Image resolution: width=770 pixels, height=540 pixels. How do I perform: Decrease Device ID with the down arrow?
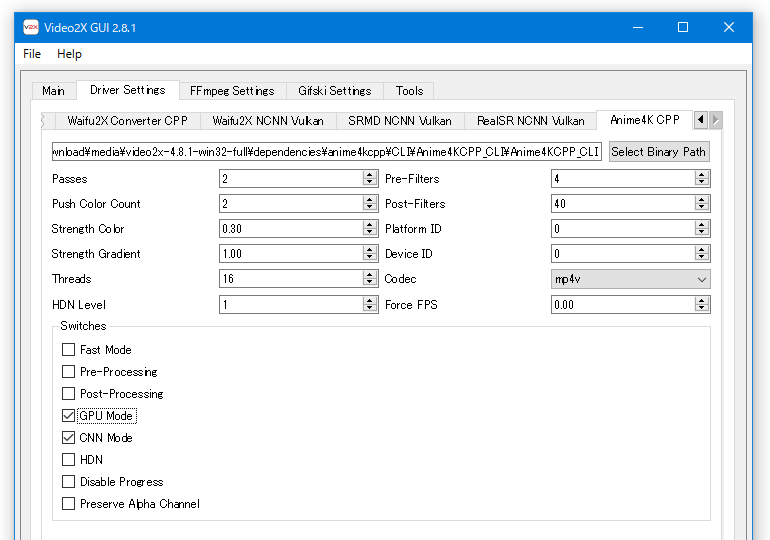pos(702,258)
